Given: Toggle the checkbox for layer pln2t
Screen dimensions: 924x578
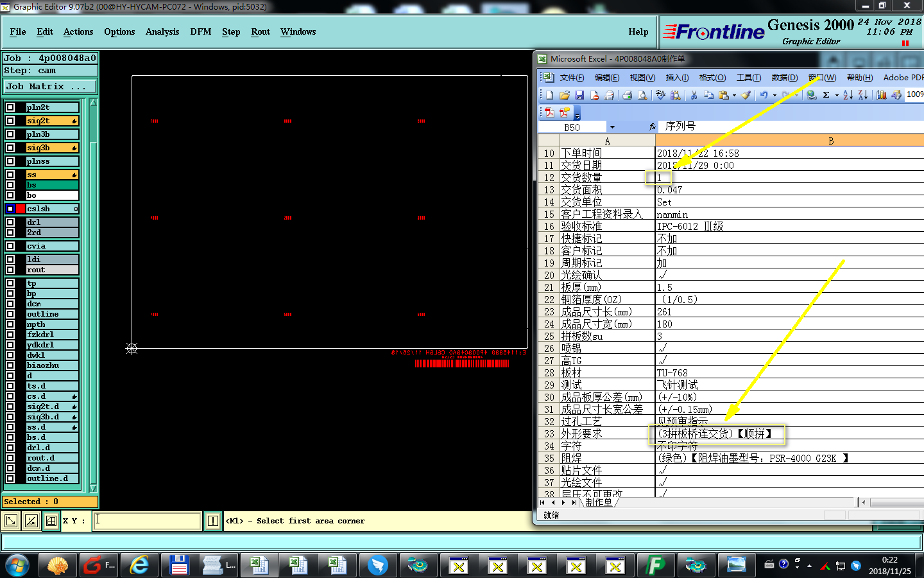Looking at the screenshot, I should point(10,107).
